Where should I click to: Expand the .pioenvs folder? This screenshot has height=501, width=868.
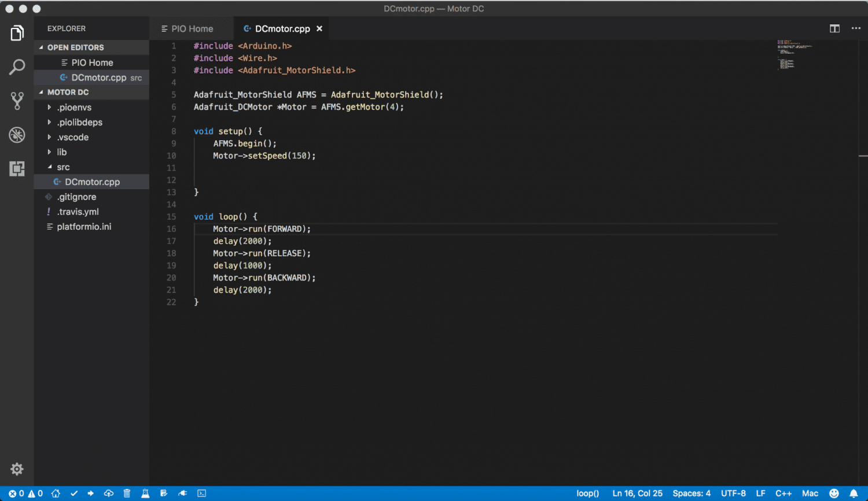pyautogui.click(x=74, y=108)
